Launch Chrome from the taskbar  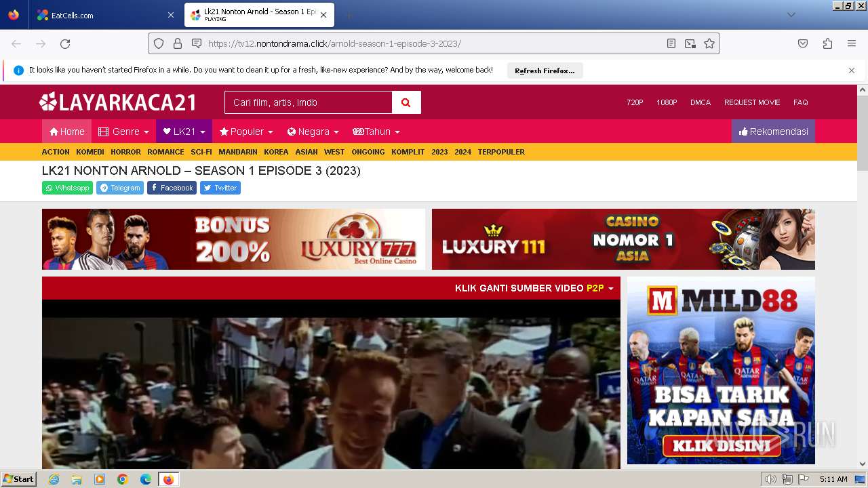point(123,479)
